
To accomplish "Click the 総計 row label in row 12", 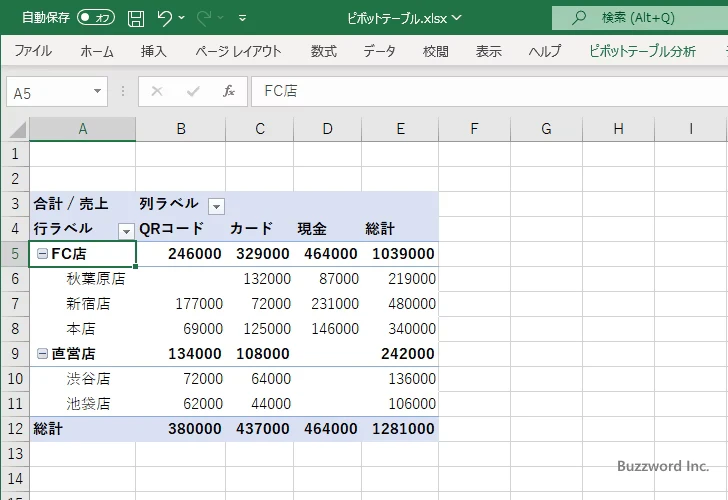I will point(83,429).
